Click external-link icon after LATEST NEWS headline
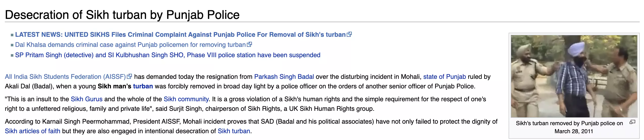 tap(349, 34)
